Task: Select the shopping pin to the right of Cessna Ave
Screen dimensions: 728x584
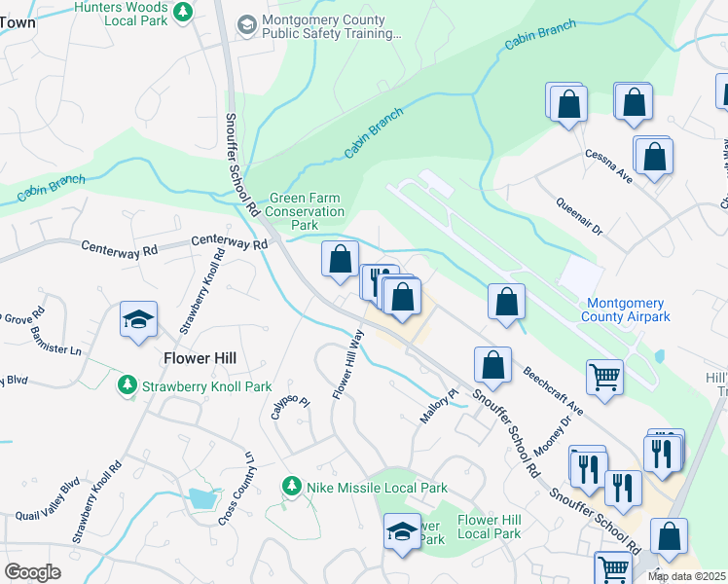Action: click(655, 157)
